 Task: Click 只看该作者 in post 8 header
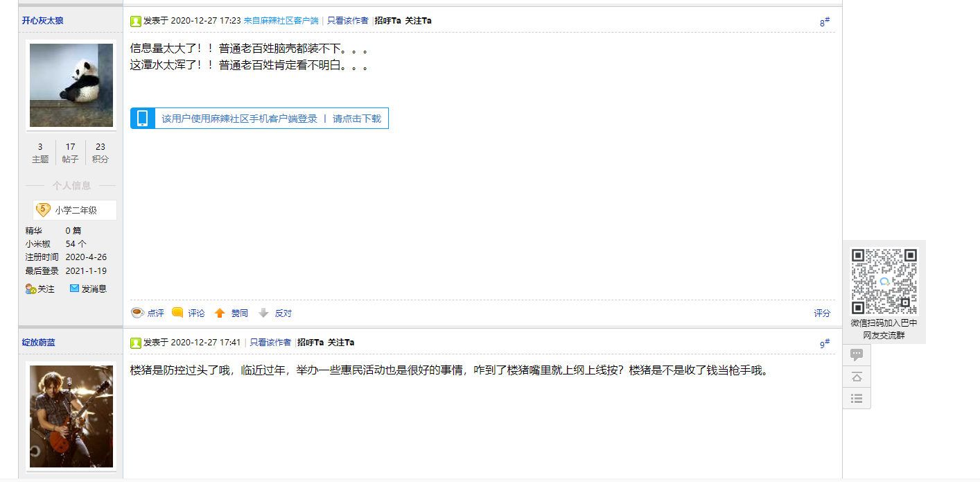pyautogui.click(x=348, y=21)
